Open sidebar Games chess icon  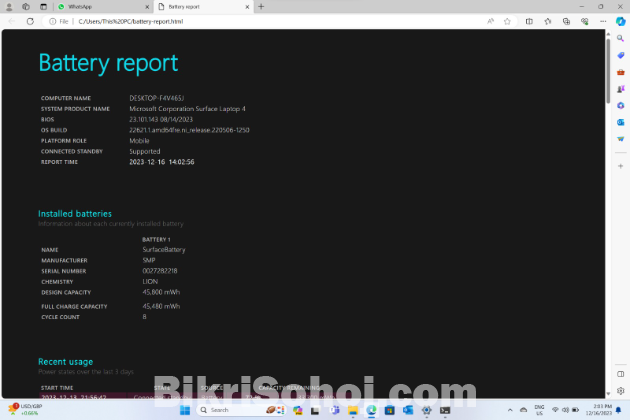point(621,89)
